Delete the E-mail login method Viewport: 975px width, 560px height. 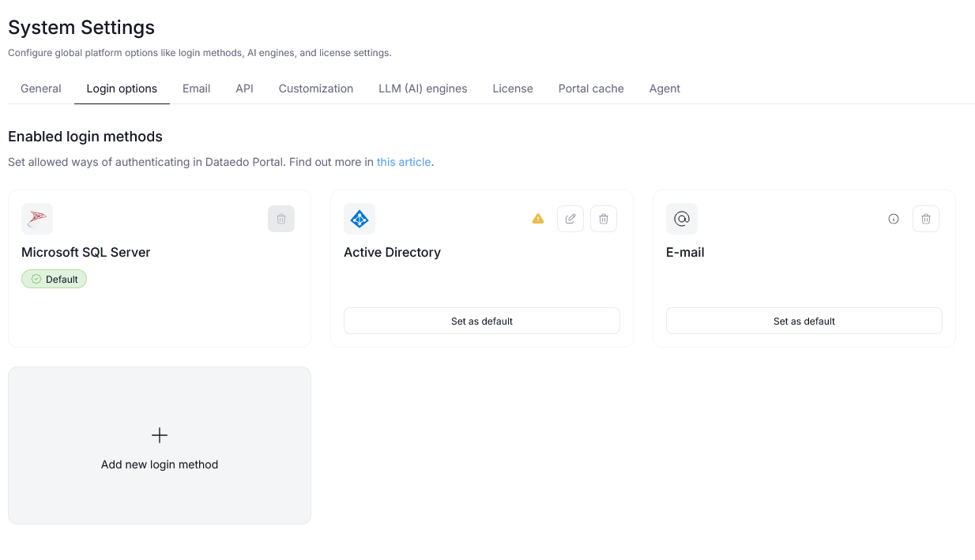[926, 219]
